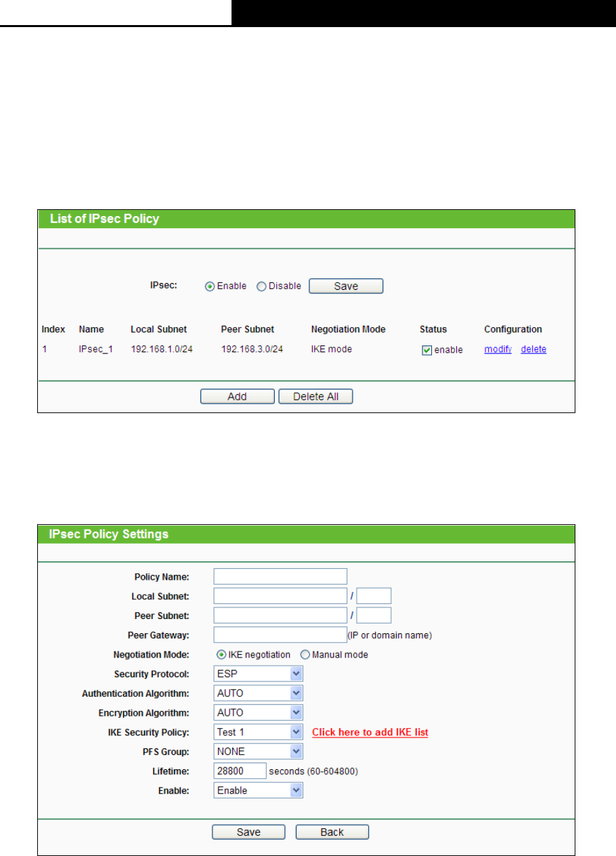The height and width of the screenshot is (856, 616).
Task: Open the Enable dropdown
Action: click(x=258, y=790)
